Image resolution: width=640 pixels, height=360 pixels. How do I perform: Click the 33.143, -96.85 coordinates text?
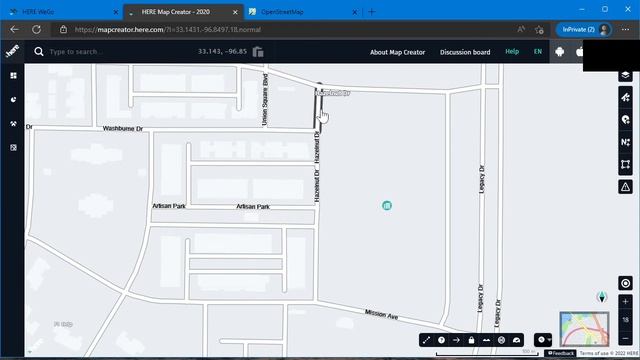(222, 52)
